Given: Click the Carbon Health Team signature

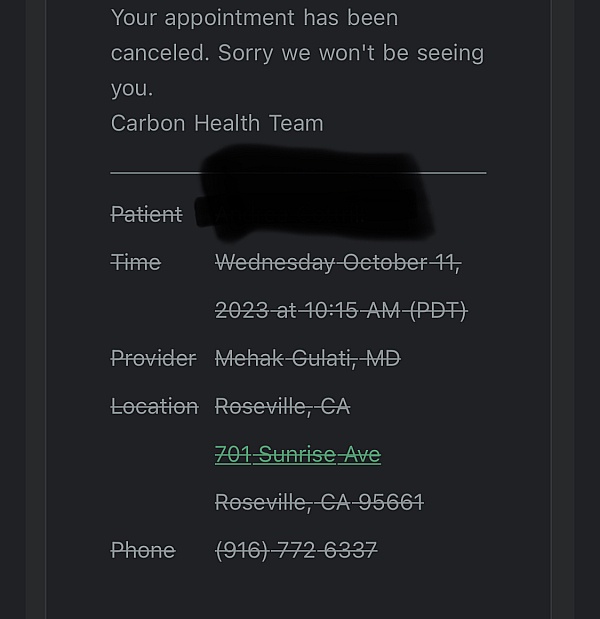Looking at the screenshot, I should 217,124.
